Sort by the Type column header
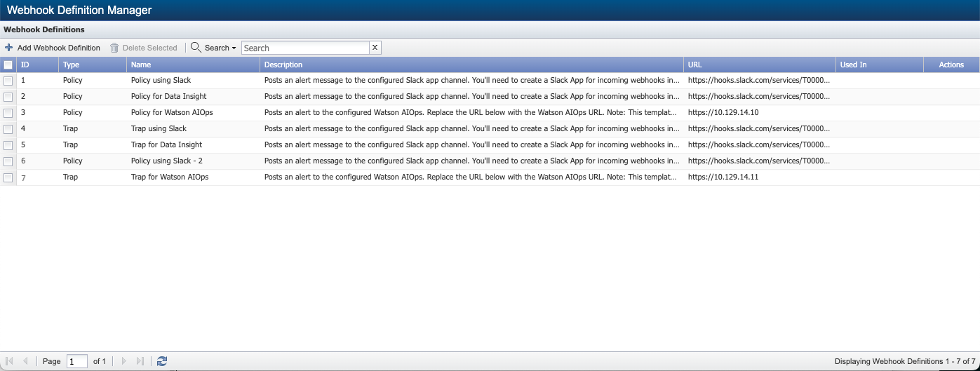Viewport: 980px width, 371px height. click(x=93, y=65)
